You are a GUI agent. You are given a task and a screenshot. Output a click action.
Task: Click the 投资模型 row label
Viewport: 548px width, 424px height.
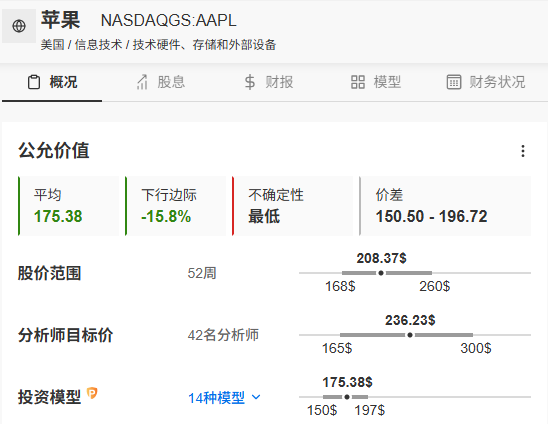[49, 397]
